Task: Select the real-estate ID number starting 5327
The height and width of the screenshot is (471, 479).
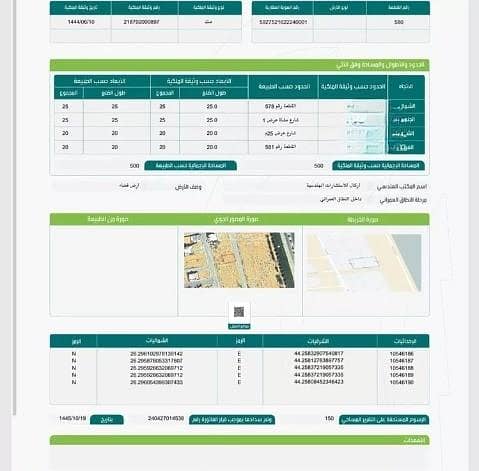Action: pyautogui.click(x=283, y=22)
